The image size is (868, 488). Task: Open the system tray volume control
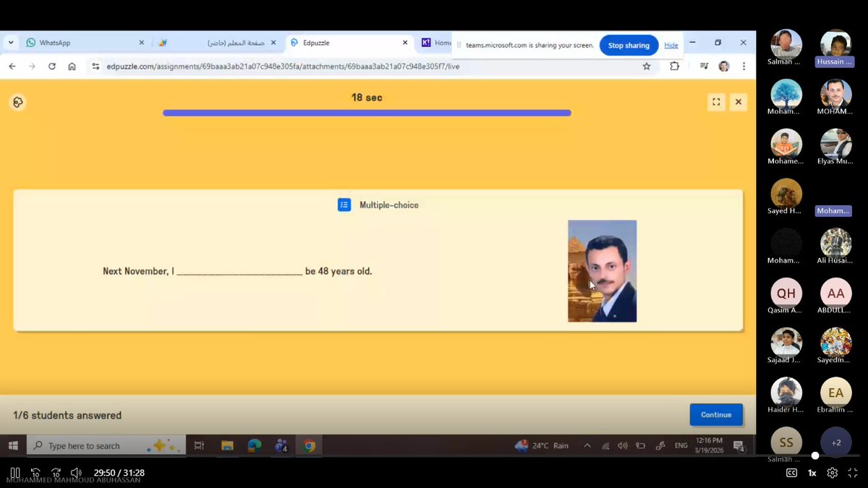click(x=622, y=445)
